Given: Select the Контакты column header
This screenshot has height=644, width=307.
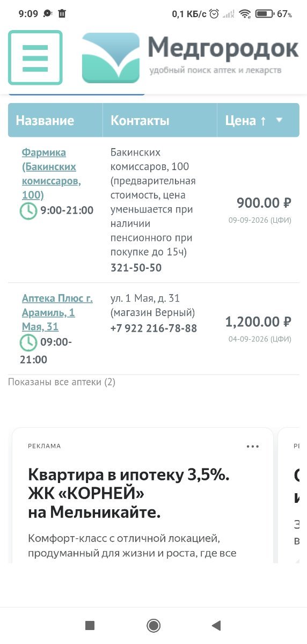Looking at the screenshot, I should tap(140, 121).
